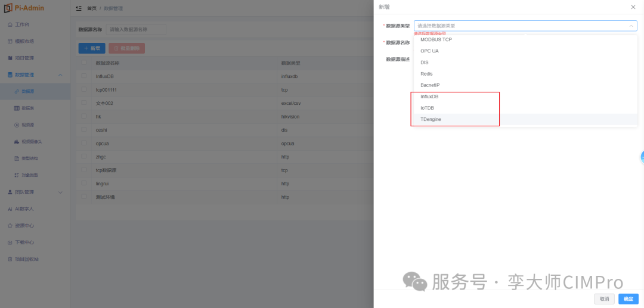Click the red 批量删除 button
The width and height of the screenshot is (644, 308).
pyautogui.click(x=126, y=48)
